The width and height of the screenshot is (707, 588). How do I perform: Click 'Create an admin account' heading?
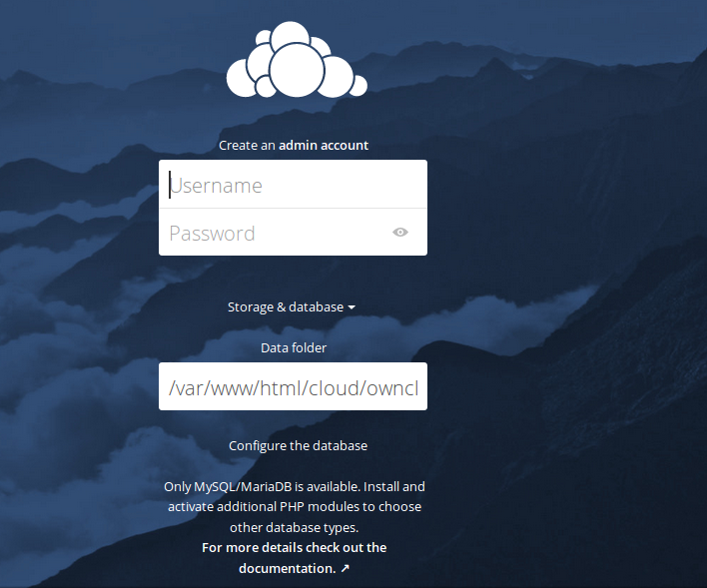(x=294, y=145)
